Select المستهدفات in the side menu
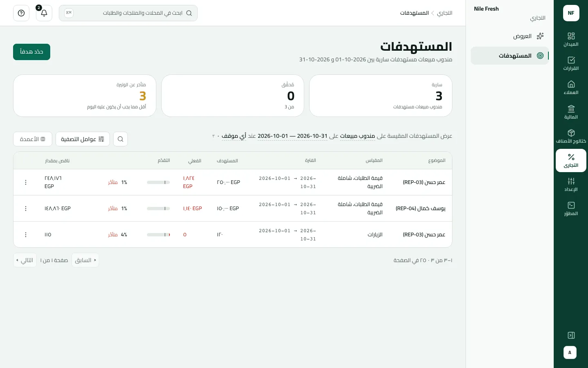Image resolution: width=588 pixels, height=368 pixels. pyautogui.click(x=510, y=56)
